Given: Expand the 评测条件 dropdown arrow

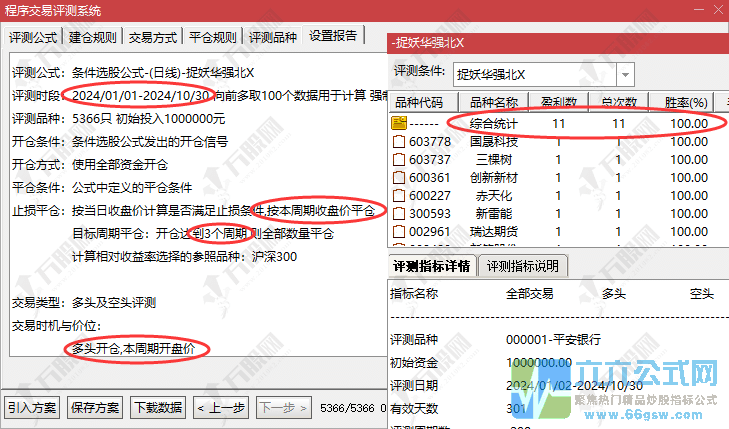Looking at the screenshot, I should coord(626,75).
